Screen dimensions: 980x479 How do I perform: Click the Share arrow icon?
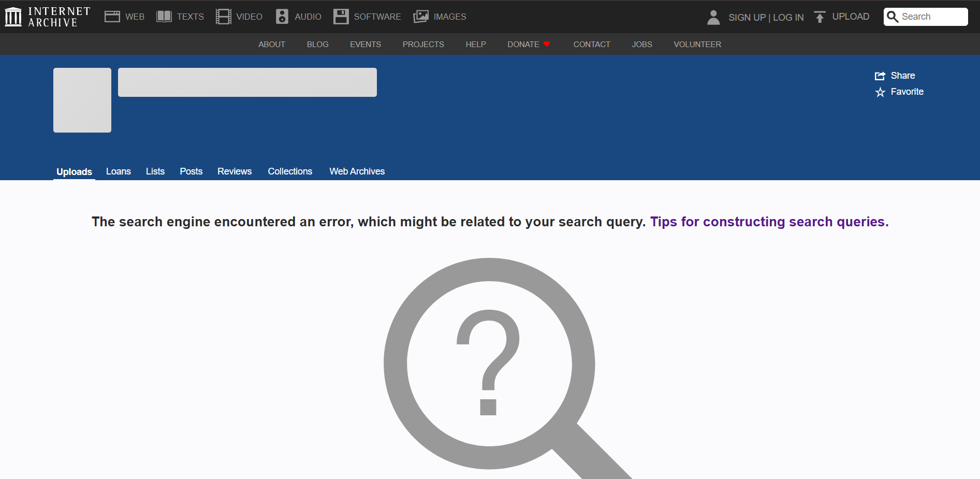pos(880,76)
